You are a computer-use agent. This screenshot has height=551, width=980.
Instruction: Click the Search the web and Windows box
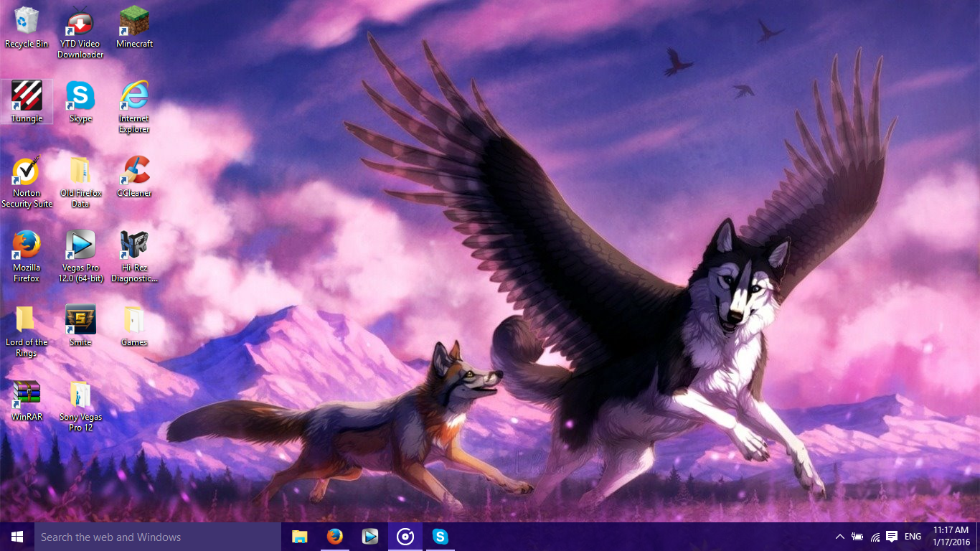[158, 537]
